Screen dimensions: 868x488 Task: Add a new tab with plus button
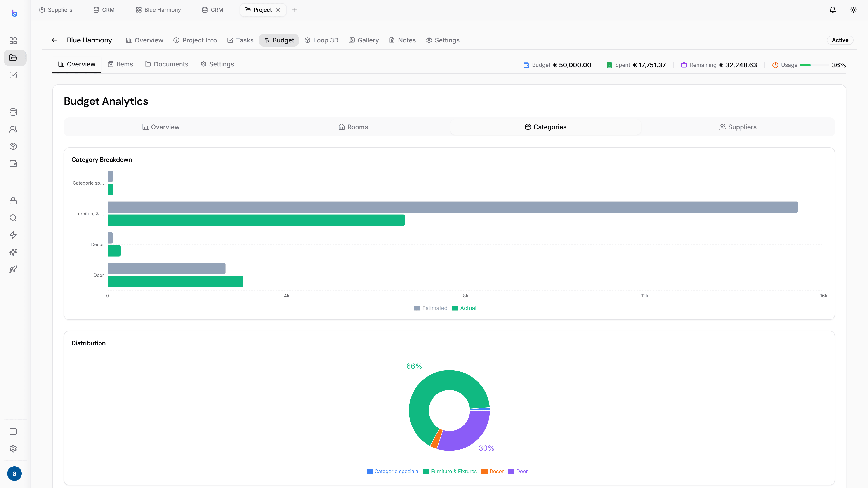[x=295, y=10]
